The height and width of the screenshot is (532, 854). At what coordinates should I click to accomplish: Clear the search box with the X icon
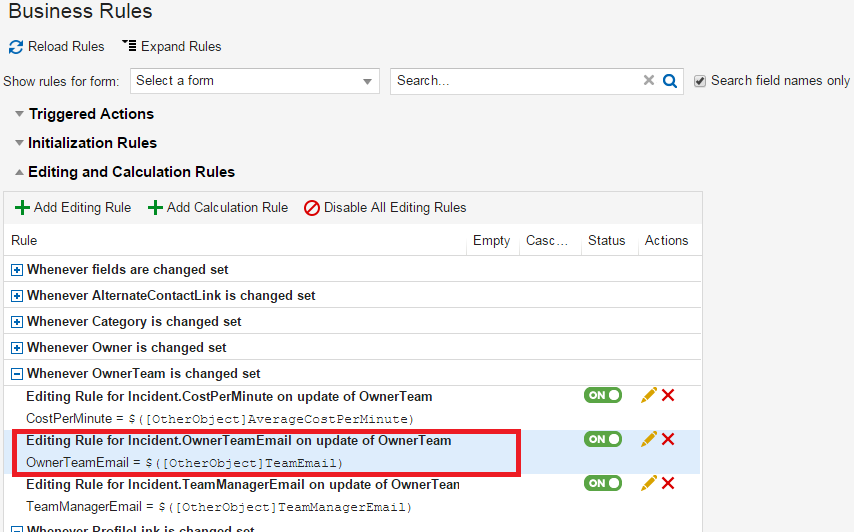[x=649, y=81]
